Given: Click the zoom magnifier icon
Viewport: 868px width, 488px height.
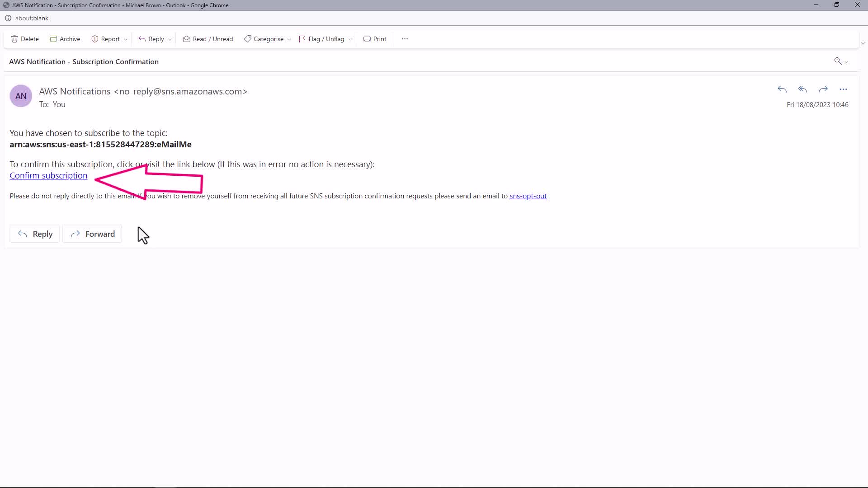Looking at the screenshot, I should pos(838,61).
